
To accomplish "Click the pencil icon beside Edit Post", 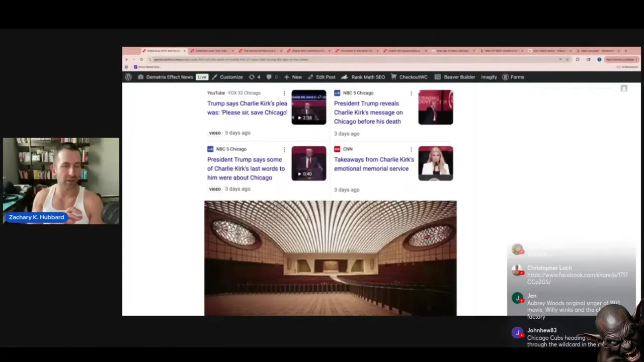I will tap(310, 77).
